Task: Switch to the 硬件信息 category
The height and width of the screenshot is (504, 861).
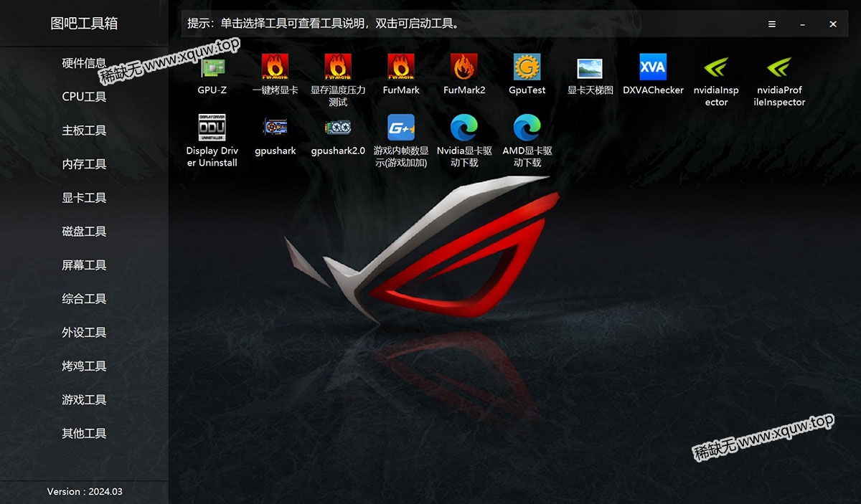Action: tap(84, 63)
